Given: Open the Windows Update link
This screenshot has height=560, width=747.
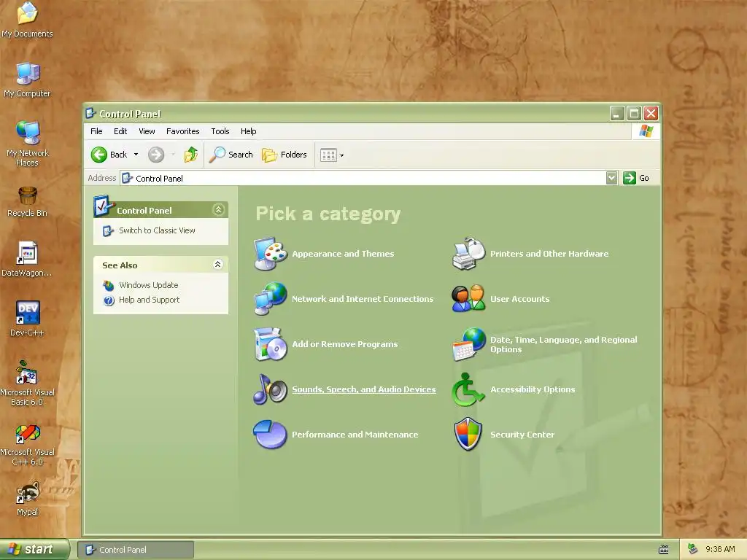Looking at the screenshot, I should tap(149, 285).
